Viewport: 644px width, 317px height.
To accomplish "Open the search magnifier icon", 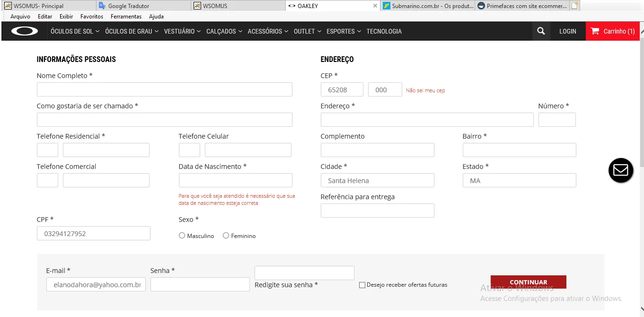I will tap(541, 31).
